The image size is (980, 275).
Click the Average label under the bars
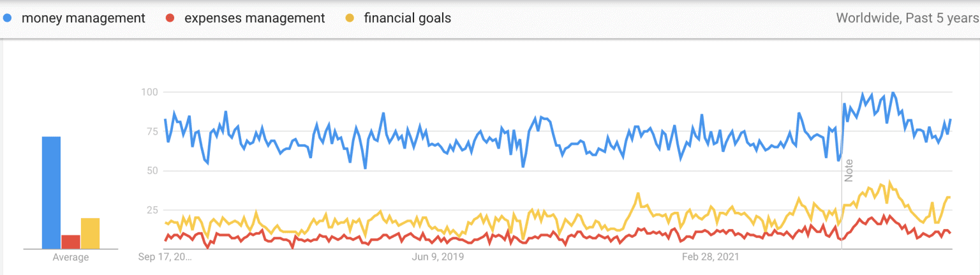pos(71,258)
